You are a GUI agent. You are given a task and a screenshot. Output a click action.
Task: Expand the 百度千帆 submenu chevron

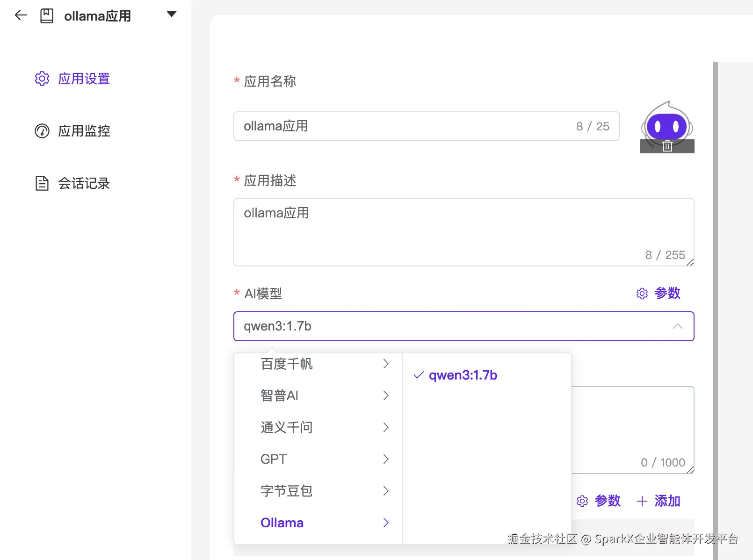click(386, 364)
